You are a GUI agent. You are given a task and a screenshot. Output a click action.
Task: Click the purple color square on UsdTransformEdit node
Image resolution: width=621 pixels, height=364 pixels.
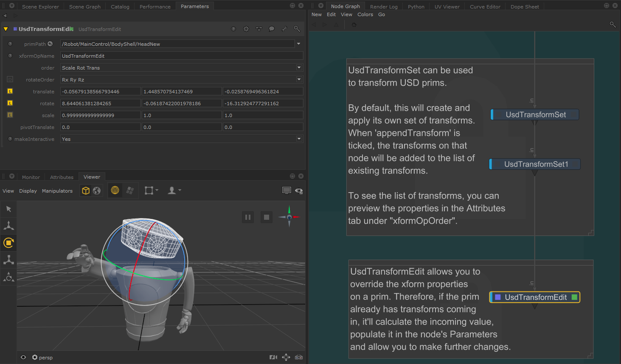(498, 297)
